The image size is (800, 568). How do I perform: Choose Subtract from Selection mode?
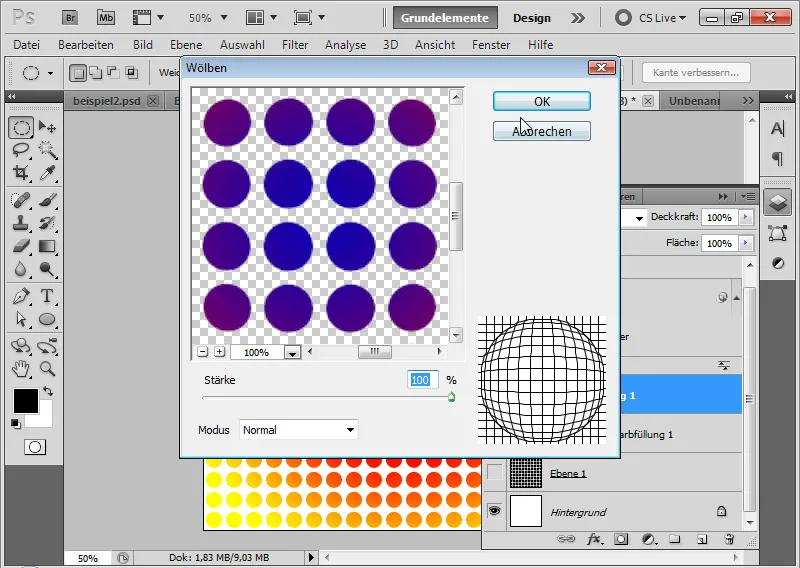113,73
